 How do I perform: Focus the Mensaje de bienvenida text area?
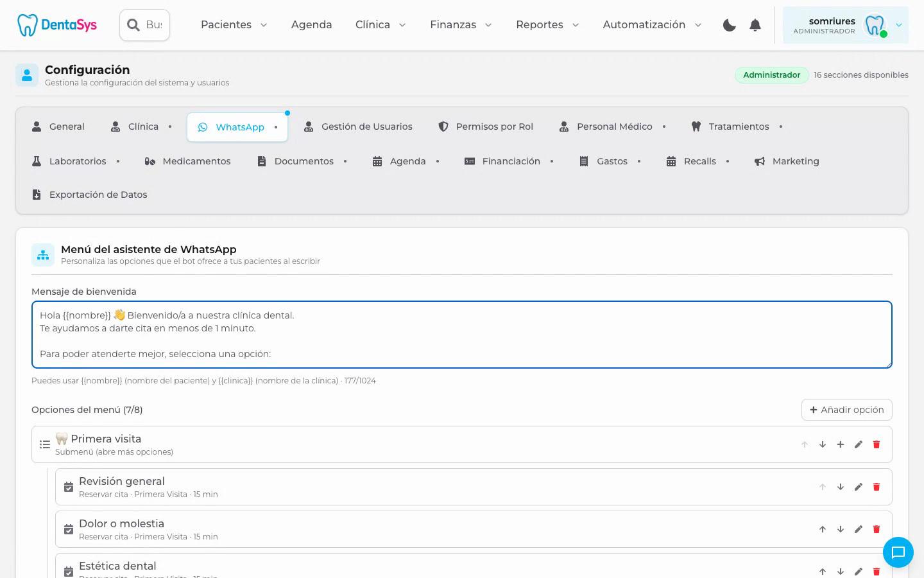(x=462, y=335)
